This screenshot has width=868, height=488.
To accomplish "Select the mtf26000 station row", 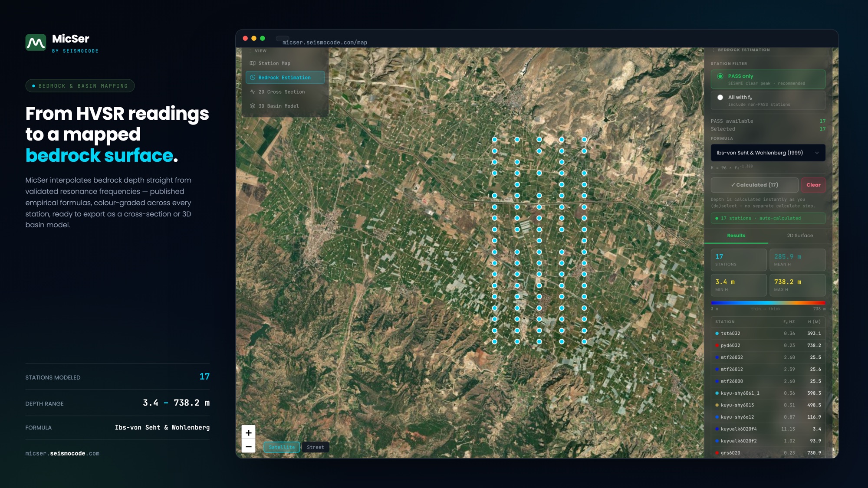I will point(768,381).
